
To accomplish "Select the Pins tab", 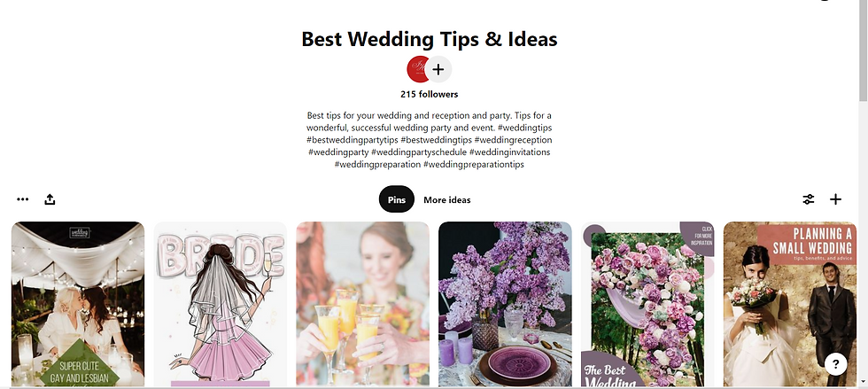I will [x=397, y=199].
